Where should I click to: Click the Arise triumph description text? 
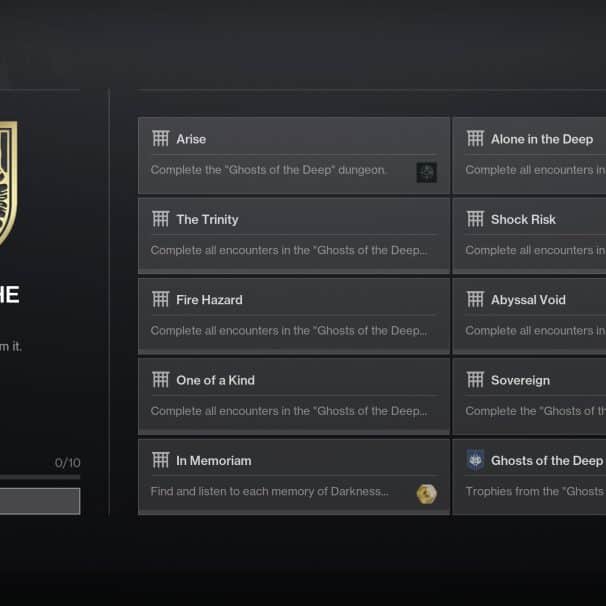pyautogui.click(x=268, y=170)
